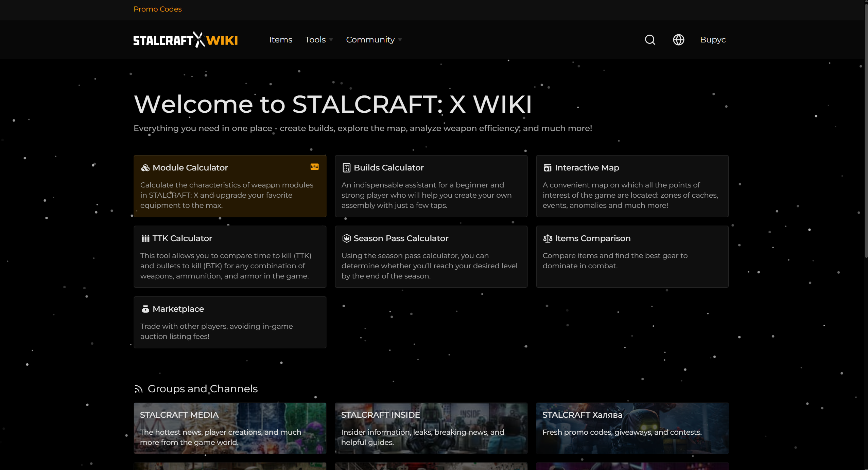
Task: Click the Marketplace money bag icon
Action: (x=145, y=309)
